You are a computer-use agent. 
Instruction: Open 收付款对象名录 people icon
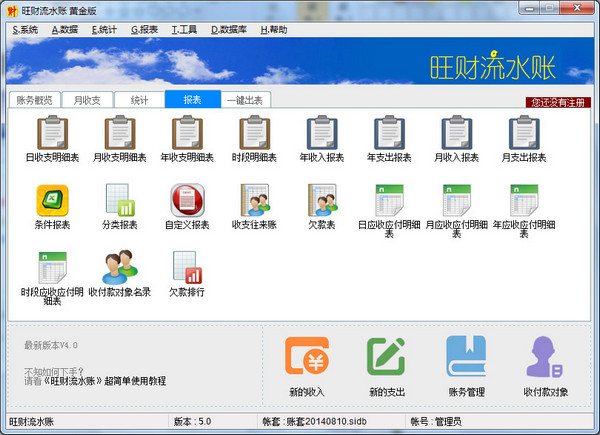coord(120,267)
